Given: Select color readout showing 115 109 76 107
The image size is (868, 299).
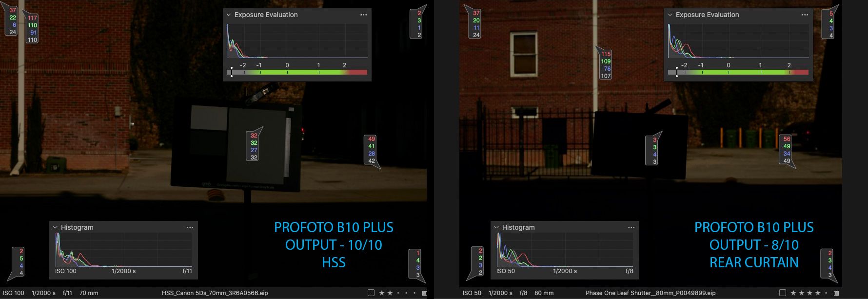Looking at the screenshot, I should coord(606,65).
